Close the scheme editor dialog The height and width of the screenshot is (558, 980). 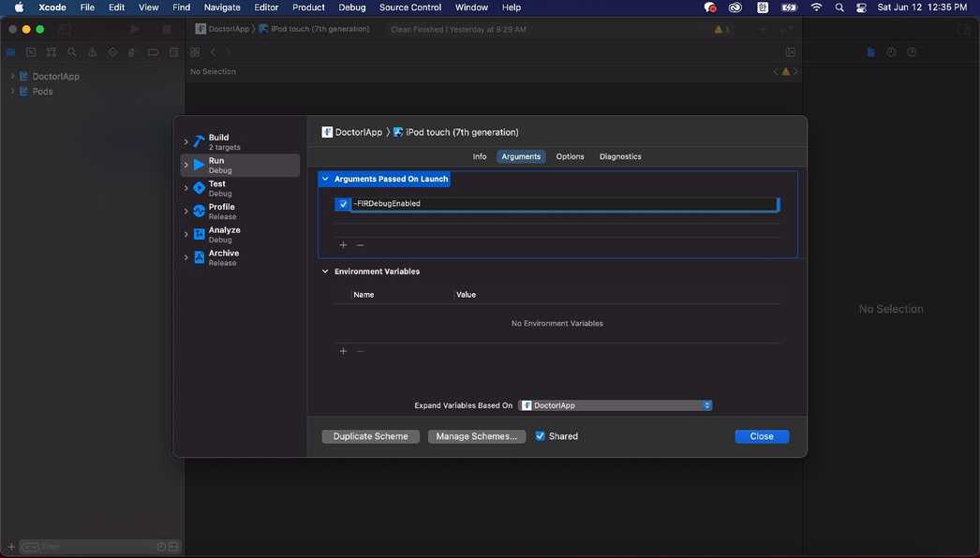tap(762, 436)
